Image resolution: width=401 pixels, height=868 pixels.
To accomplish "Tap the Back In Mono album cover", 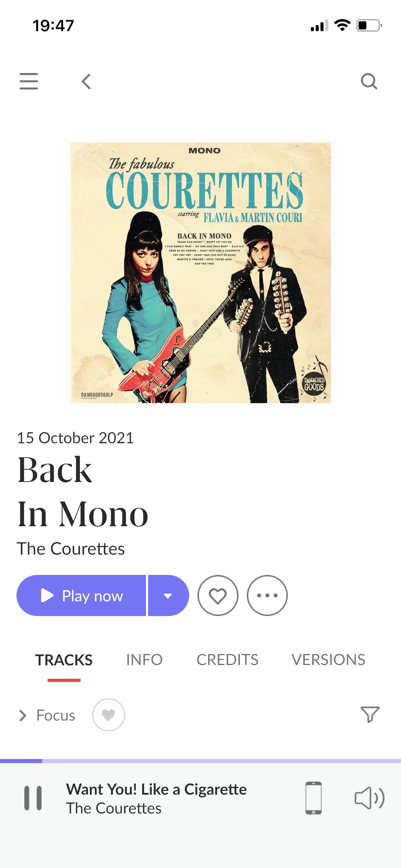I will 200,273.
